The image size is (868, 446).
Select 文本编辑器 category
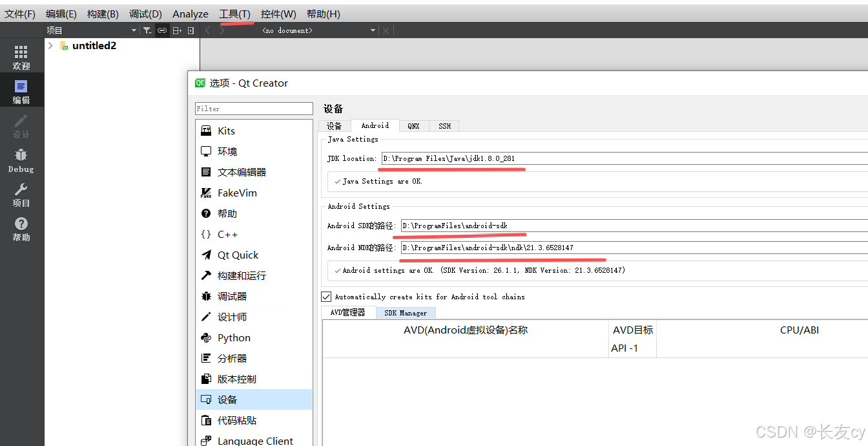[x=254, y=172]
